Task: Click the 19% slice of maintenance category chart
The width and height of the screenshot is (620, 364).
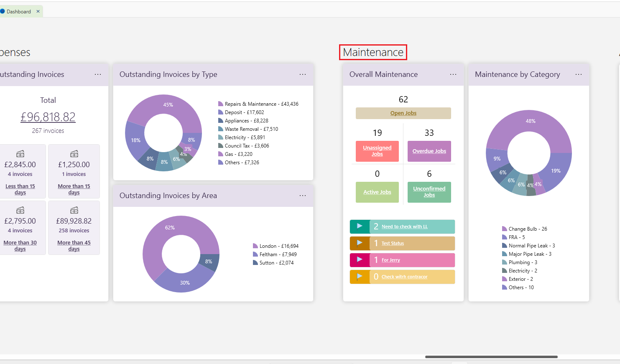Action: (556, 171)
